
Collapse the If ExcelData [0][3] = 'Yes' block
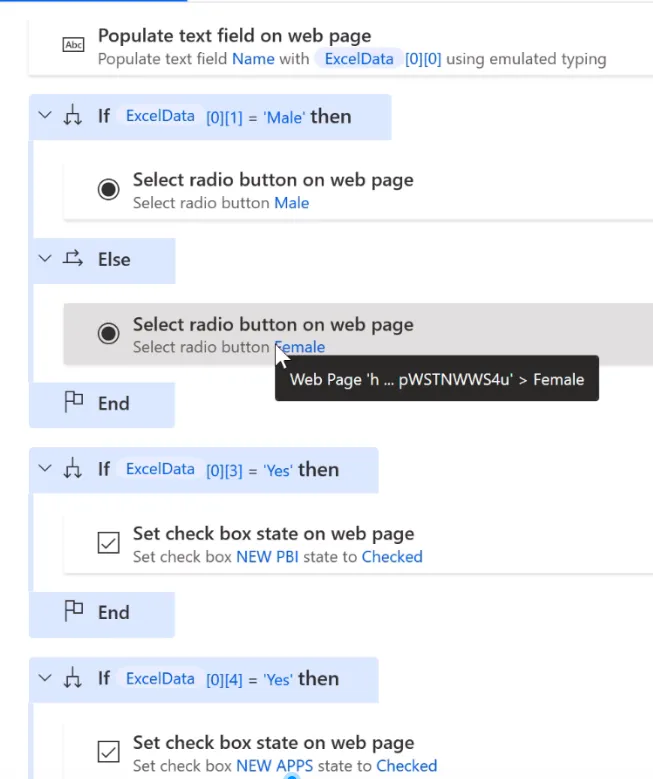[45, 468]
